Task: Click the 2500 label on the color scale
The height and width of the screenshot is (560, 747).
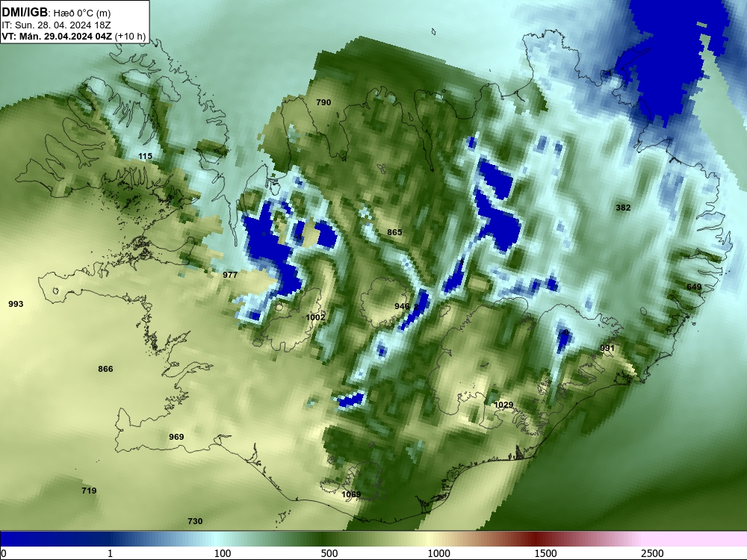Action: [x=652, y=553]
